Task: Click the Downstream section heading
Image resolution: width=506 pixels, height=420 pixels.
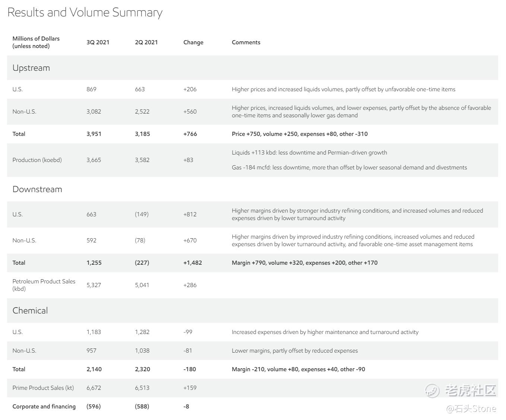Action: pyautogui.click(x=37, y=189)
